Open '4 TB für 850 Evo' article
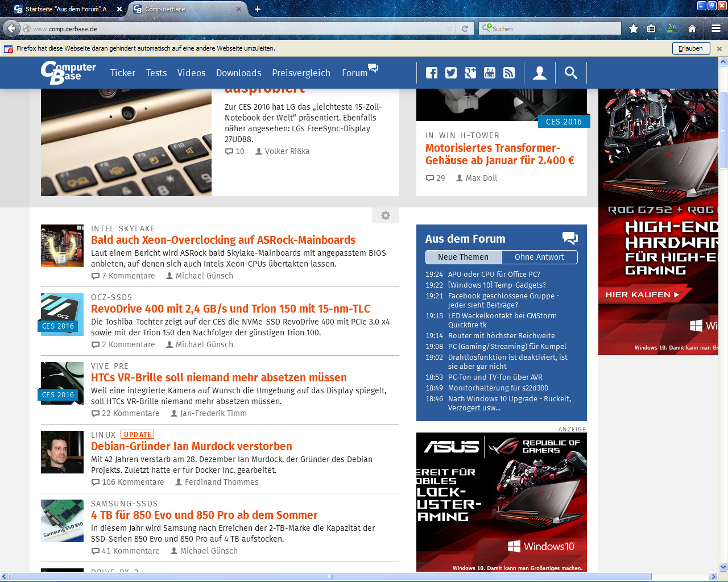Viewport: 728px width, 582px height. [204, 515]
